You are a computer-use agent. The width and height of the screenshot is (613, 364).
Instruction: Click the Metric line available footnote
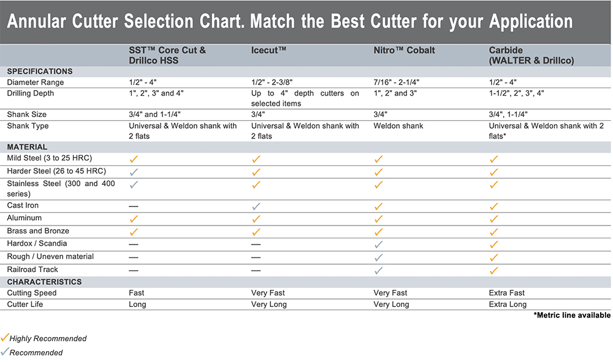(572, 315)
